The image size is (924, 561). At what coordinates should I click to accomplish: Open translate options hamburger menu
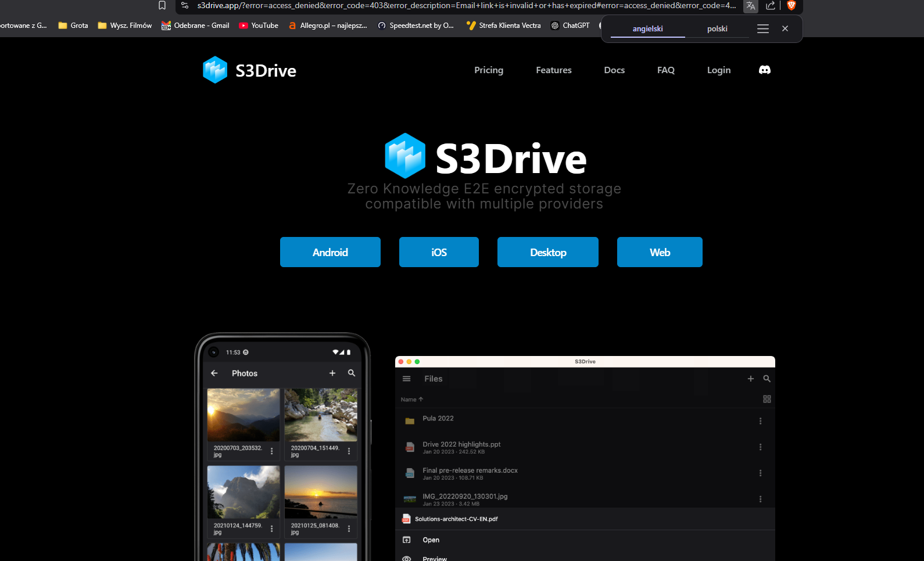click(x=763, y=28)
